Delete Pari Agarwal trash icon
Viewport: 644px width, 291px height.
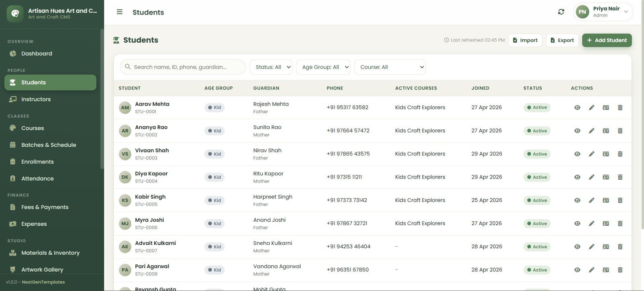620,270
